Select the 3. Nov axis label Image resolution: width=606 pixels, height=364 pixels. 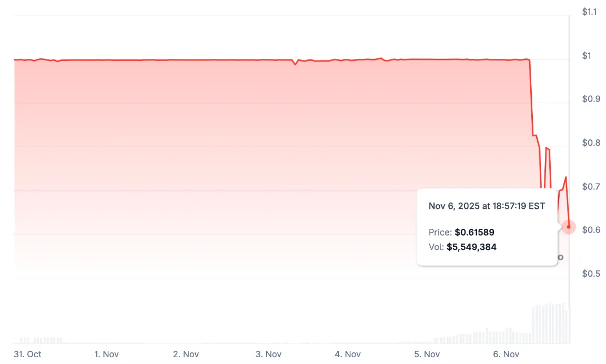click(268, 354)
